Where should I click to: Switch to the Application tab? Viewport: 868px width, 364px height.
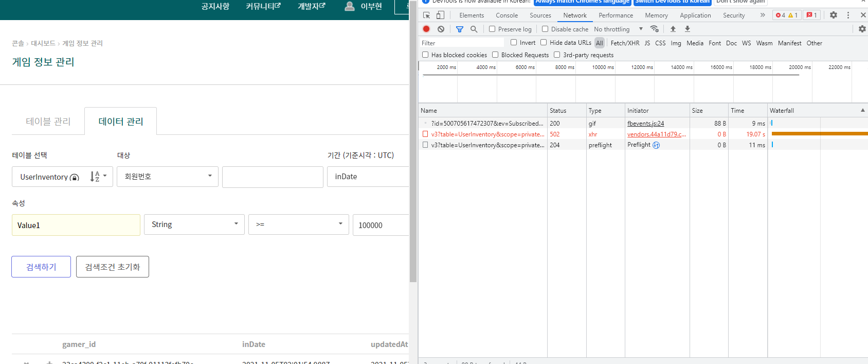695,15
